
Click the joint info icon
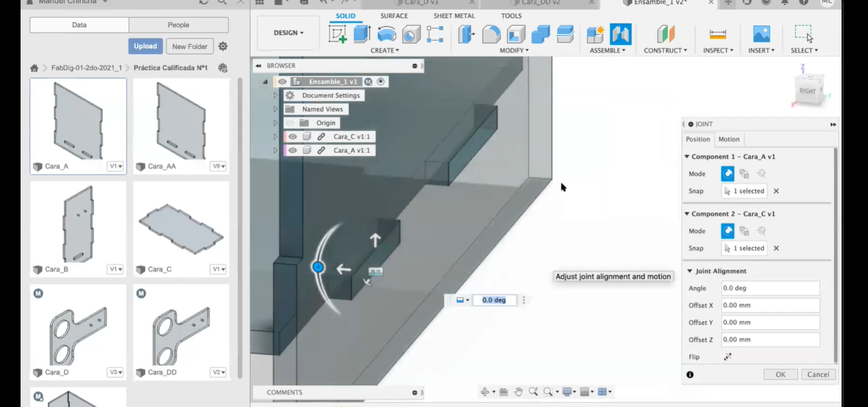[x=690, y=375]
